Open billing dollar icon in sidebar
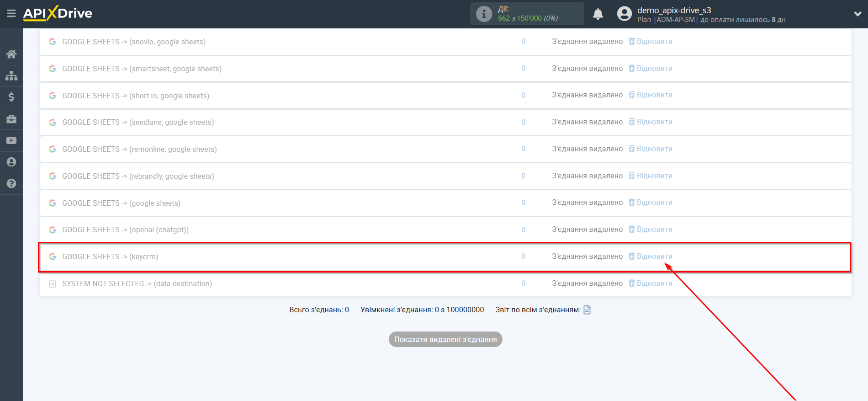868x401 pixels. 11,97
